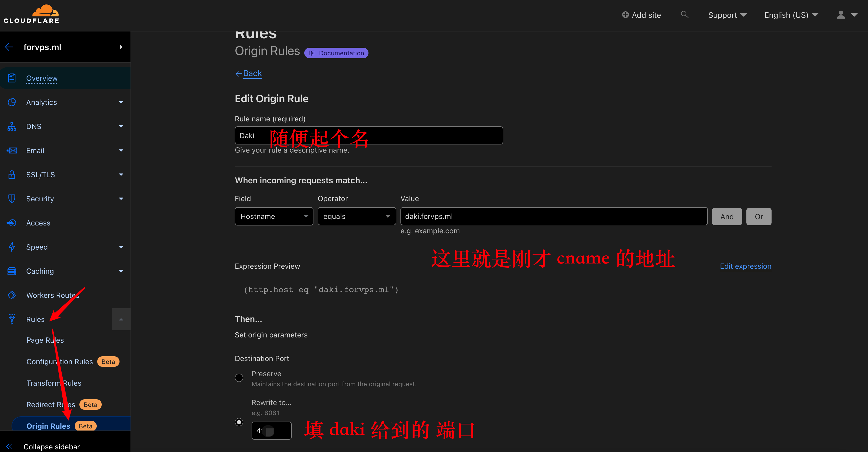Expand the Email section arrow
Viewport: 868px width, 452px height.
pos(121,150)
